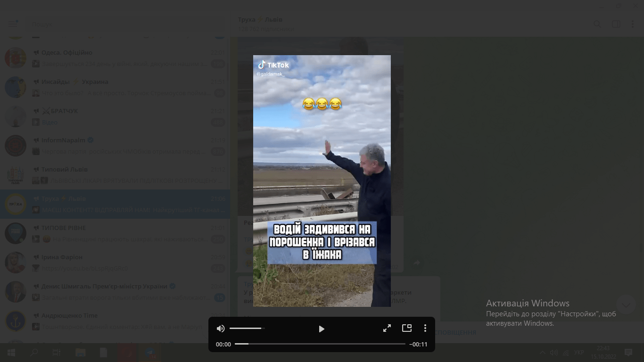Click the Одеса. Офіційно channel avatar
The height and width of the screenshot is (362, 644).
click(x=16, y=58)
